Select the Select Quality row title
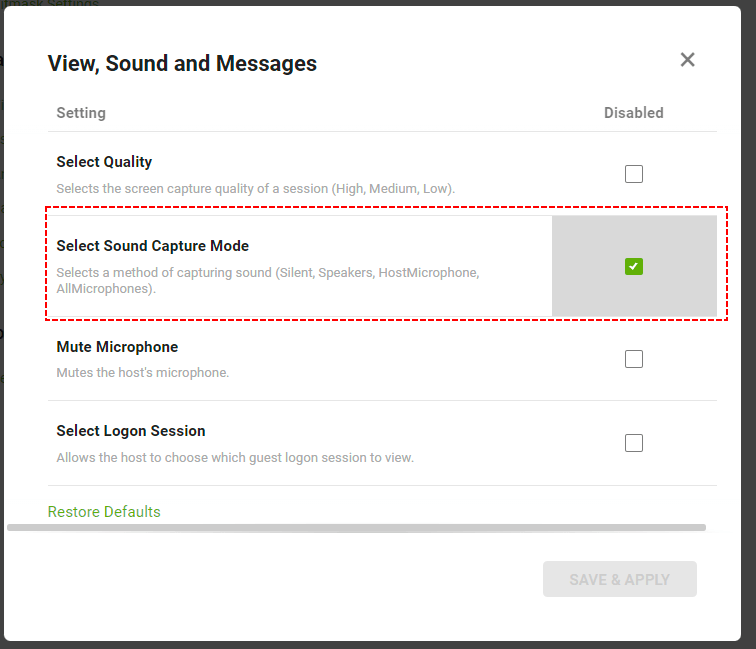 click(104, 162)
